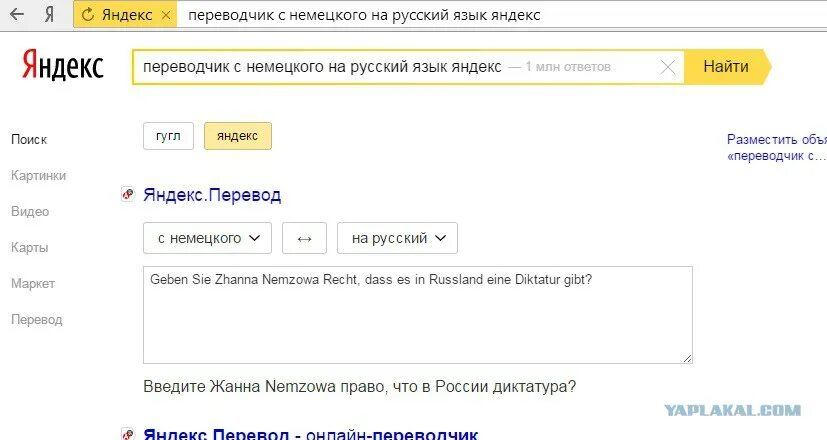This screenshot has height=440, width=827.
Task: Go back with the browser back arrow
Action: pos(17,14)
